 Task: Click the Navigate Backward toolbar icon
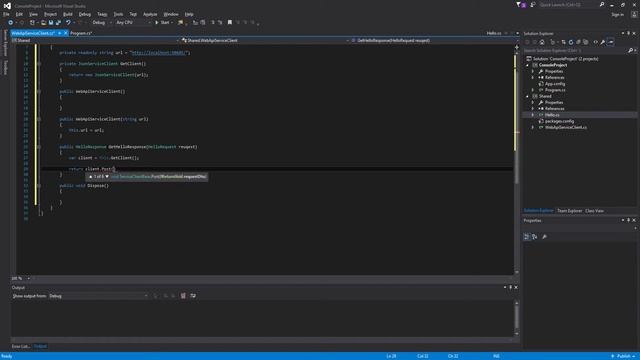[x=11, y=22]
